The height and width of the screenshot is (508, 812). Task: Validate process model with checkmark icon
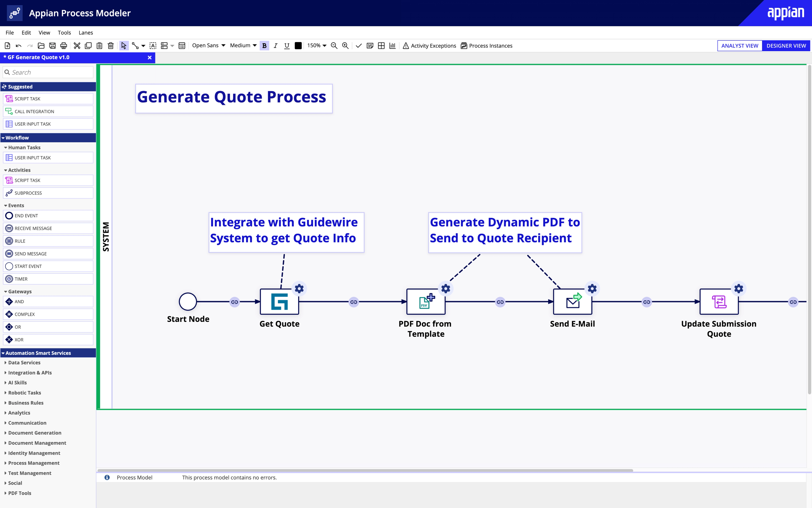359,46
